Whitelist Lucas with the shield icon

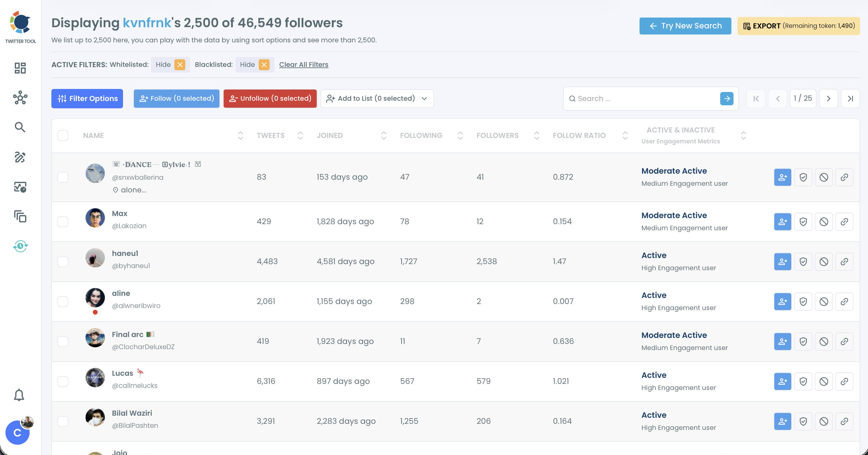point(803,381)
